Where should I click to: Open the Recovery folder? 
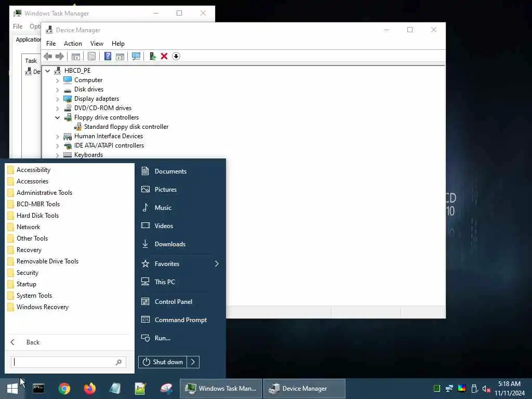click(x=29, y=250)
